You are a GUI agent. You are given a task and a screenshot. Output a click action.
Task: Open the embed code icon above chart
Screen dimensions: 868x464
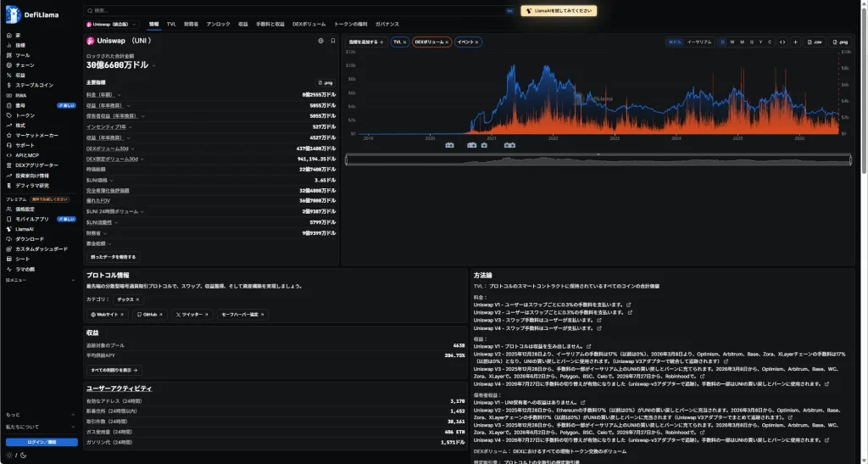782,42
